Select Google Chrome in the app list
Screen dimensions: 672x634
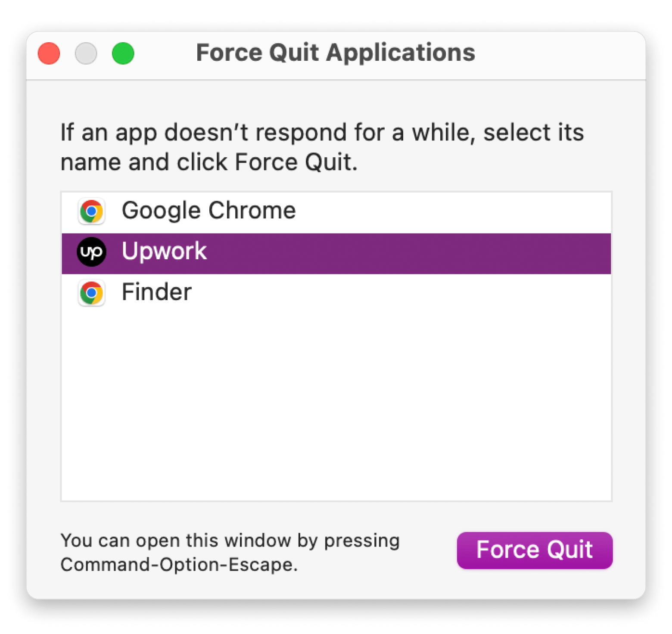coord(208,211)
